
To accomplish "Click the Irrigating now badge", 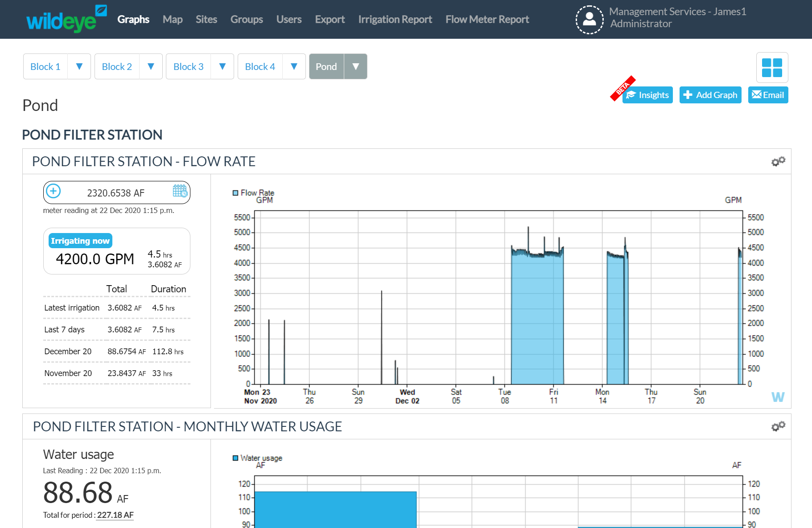I will (x=80, y=241).
